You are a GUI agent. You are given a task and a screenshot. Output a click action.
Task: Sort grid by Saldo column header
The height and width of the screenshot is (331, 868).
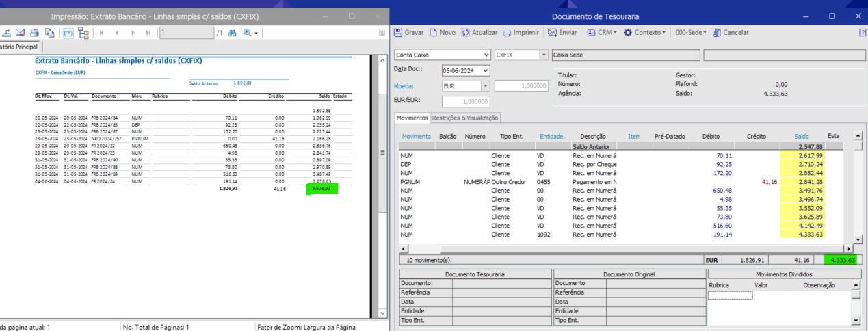[801, 137]
